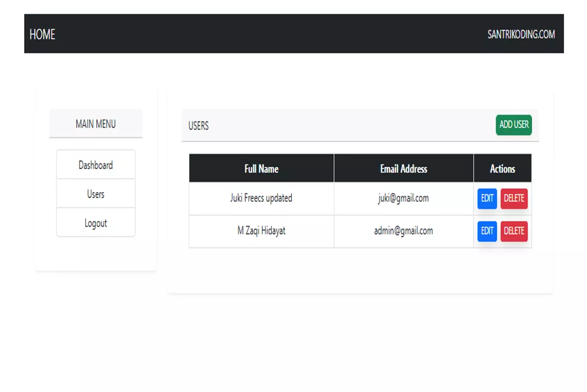Choose Logout from the sidebar menu

coord(96,222)
